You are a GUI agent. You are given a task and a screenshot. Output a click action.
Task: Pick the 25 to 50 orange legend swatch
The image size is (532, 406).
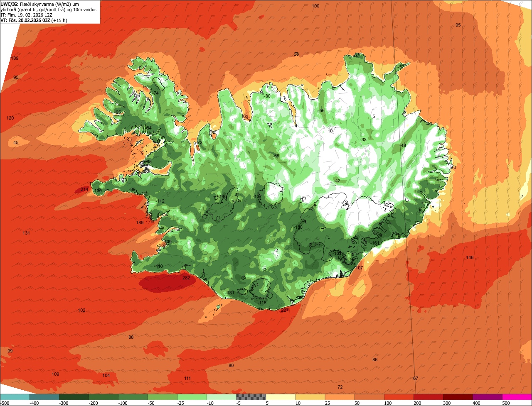click(340, 397)
